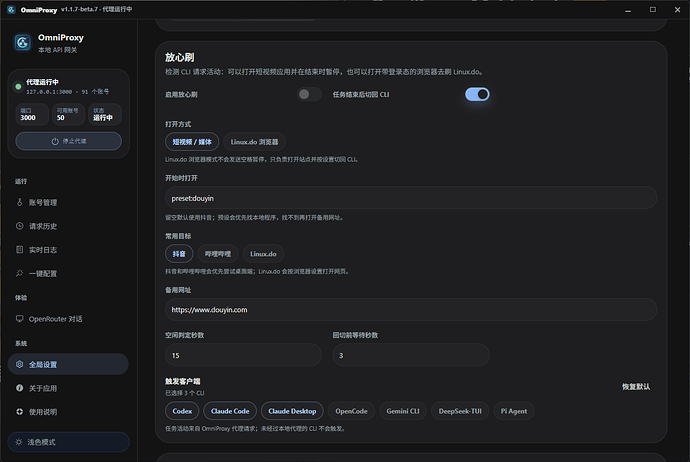This screenshot has height=462, width=690.
Task: Click 恢复默认 to reset trigger clients
Action: pyautogui.click(x=635, y=387)
